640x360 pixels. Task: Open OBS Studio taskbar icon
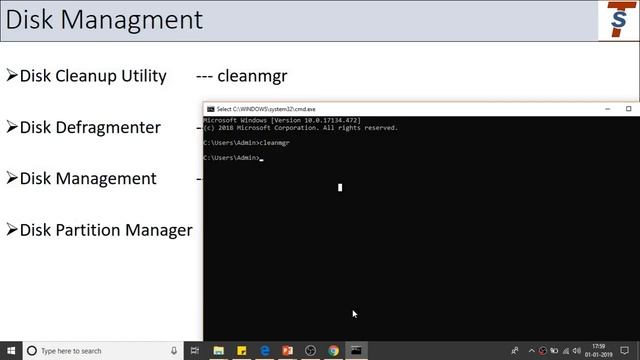(311, 351)
